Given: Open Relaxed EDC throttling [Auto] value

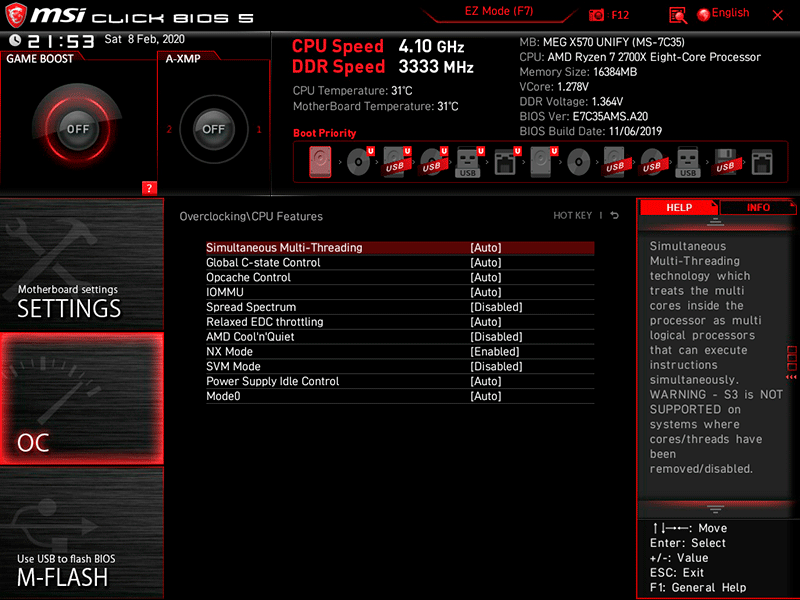Looking at the screenshot, I should pyautogui.click(x=486, y=321).
